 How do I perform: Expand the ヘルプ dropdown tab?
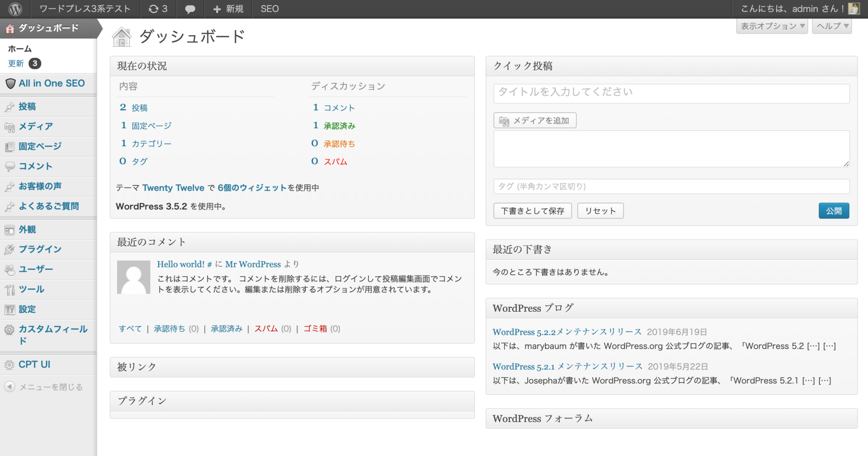[x=832, y=26]
